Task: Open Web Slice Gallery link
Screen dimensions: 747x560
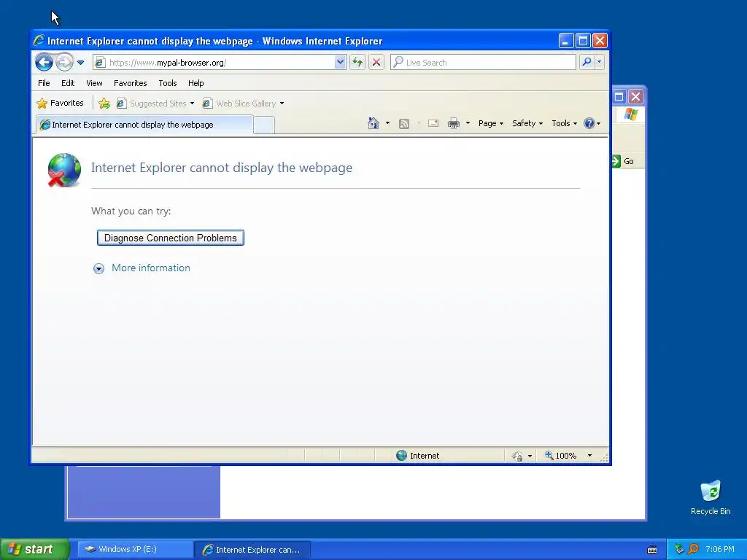Action: coord(243,104)
